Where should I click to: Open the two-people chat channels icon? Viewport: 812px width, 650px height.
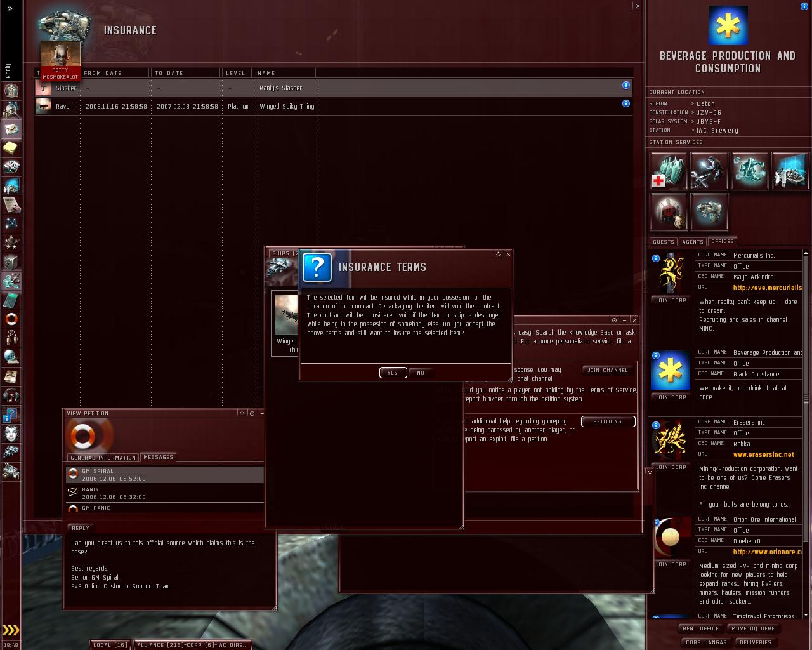point(11,338)
